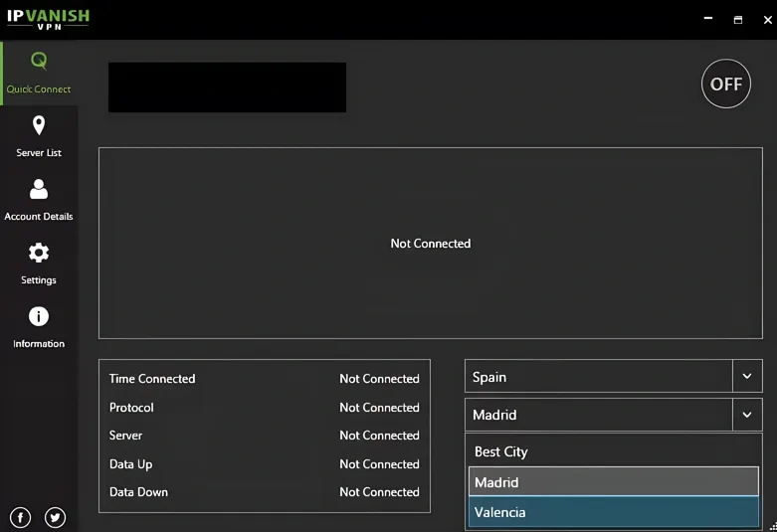The height and width of the screenshot is (532, 777).
Task: Minimize the IPVanish window
Action: tap(708, 18)
